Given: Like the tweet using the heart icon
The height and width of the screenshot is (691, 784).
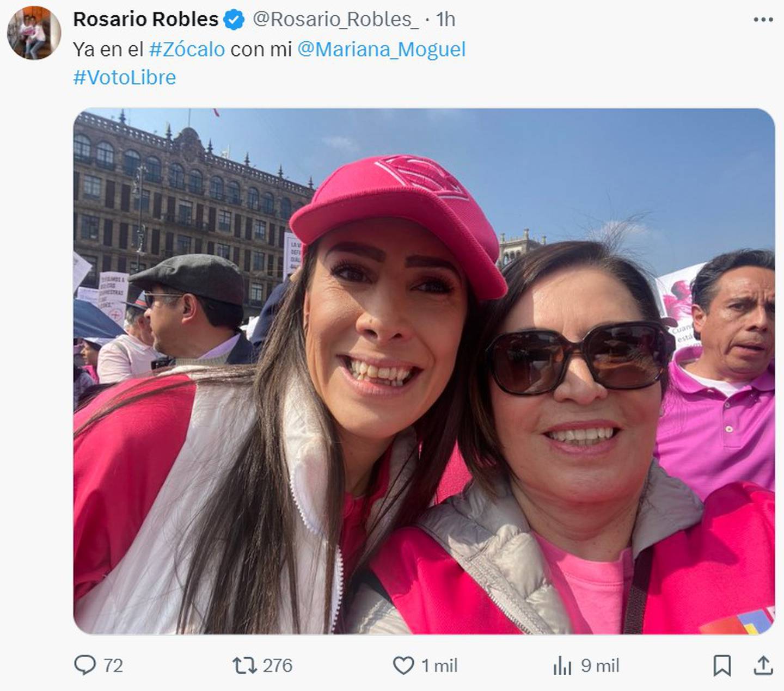Looking at the screenshot, I should 403,665.
